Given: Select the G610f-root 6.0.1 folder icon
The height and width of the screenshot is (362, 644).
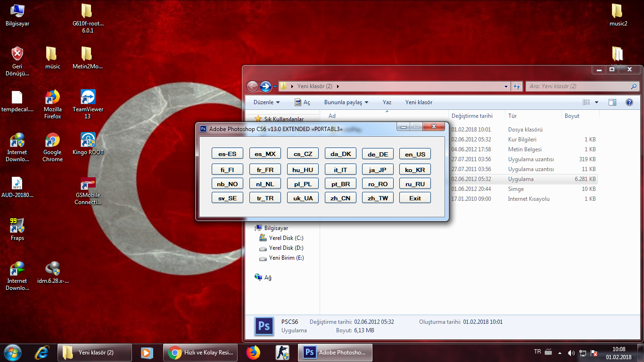Looking at the screenshot, I should point(87,19).
